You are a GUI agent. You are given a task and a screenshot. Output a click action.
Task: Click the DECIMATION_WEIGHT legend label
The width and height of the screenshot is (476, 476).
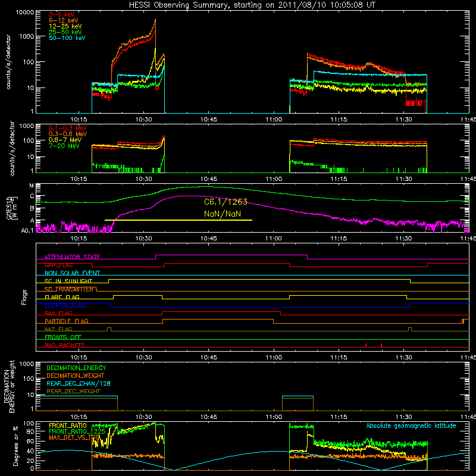point(76,375)
